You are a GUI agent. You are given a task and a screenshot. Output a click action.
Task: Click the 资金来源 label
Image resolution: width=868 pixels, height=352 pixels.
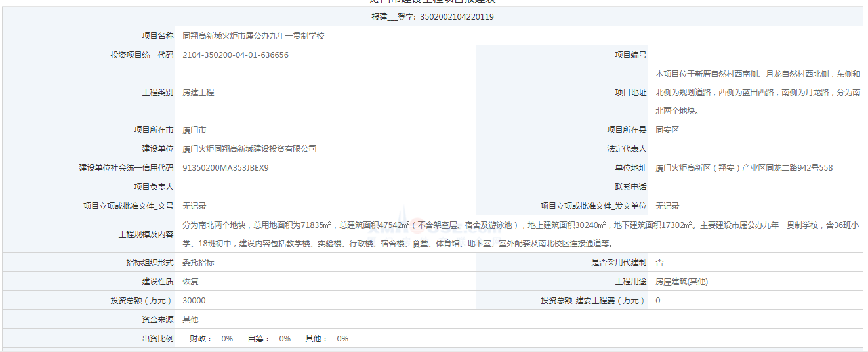(158, 320)
